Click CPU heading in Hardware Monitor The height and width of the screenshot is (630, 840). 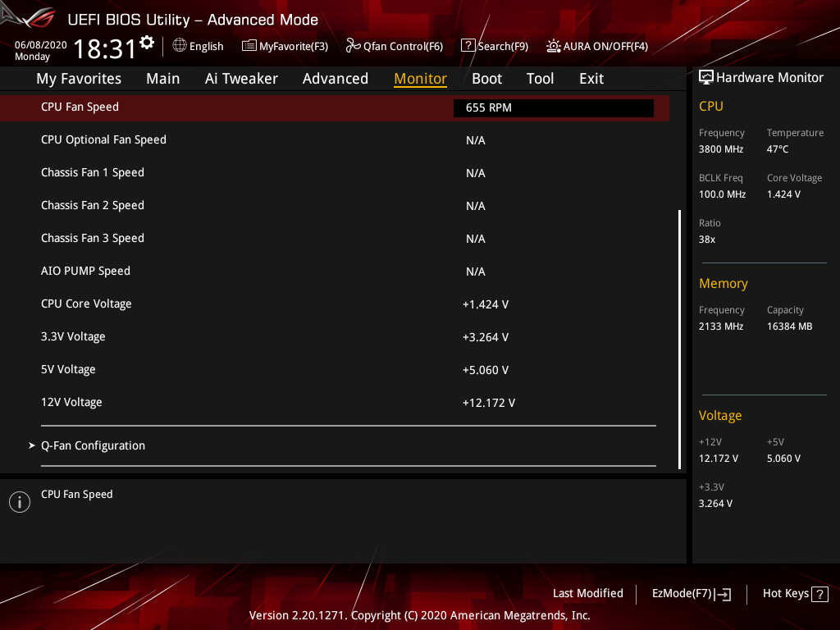coord(711,106)
